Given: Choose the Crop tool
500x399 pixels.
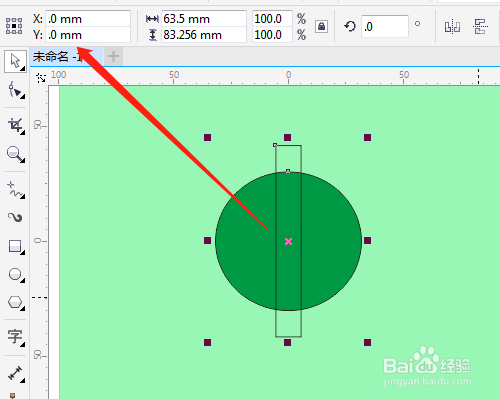Looking at the screenshot, I should 15,126.
